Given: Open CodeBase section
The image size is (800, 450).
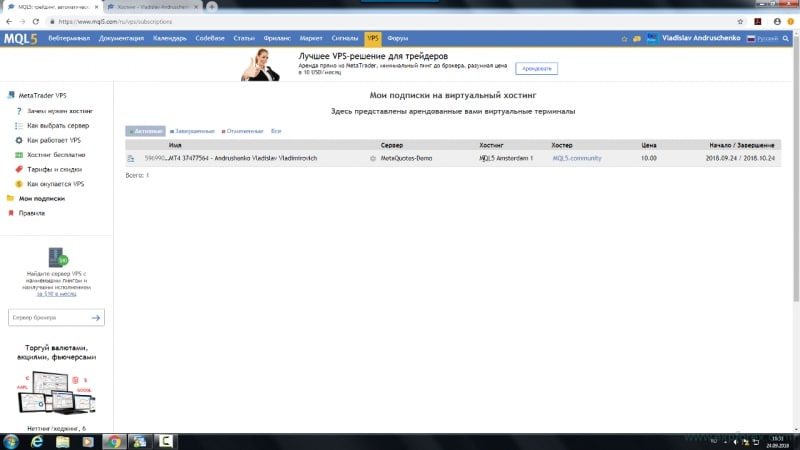Looking at the screenshot, I should pyautogui.click(x=210, y=38).
